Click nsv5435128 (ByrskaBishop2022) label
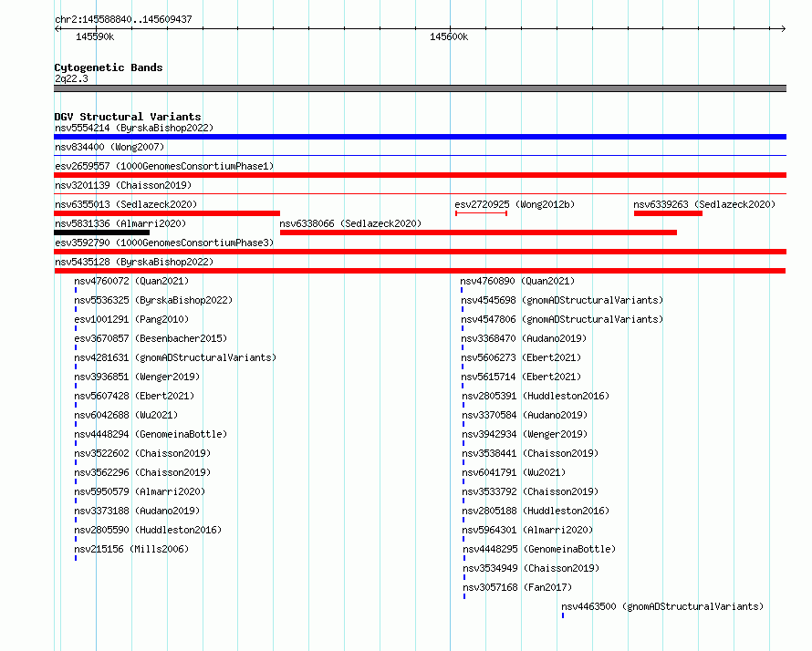812x651 pixels. pyautogui.click(x=134, y=262)
